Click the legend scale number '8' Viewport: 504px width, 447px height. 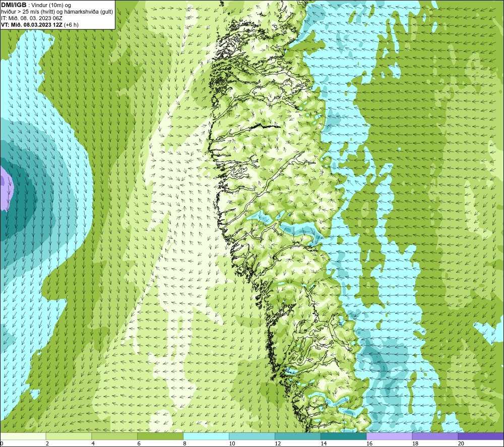(x=185, y=443)
